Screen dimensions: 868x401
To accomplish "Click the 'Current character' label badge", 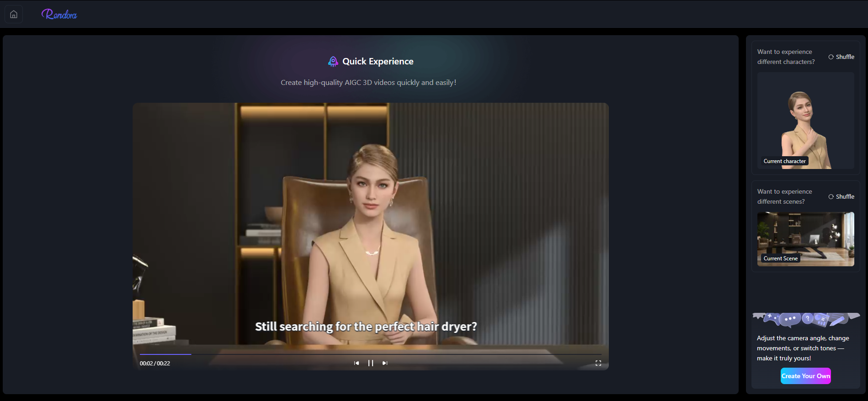I will (x=785, y=161).
